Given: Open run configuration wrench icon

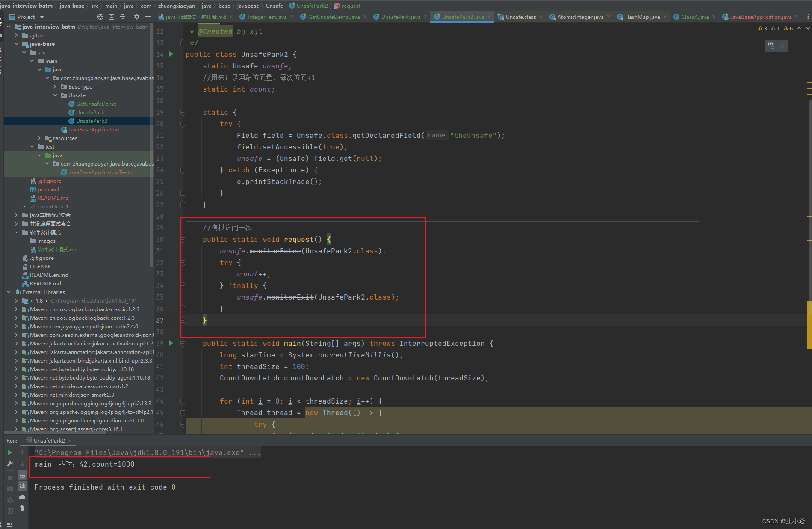Looking at the screenshot, I should click(10, 464).
